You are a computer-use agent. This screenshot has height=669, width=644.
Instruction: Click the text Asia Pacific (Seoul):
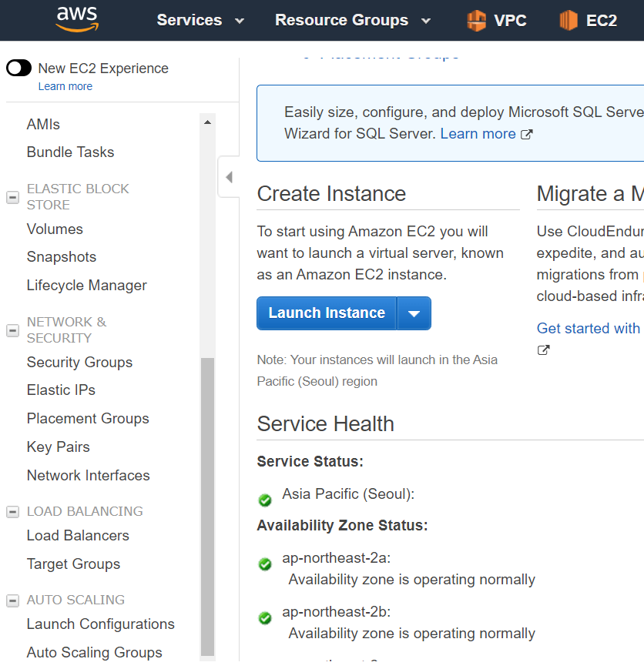[348, 494]
